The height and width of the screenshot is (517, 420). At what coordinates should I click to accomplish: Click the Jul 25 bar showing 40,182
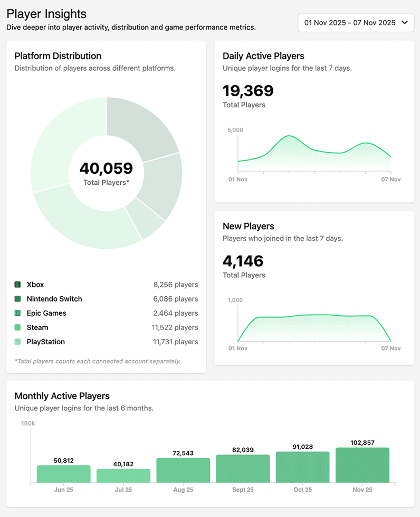(123, 475)
